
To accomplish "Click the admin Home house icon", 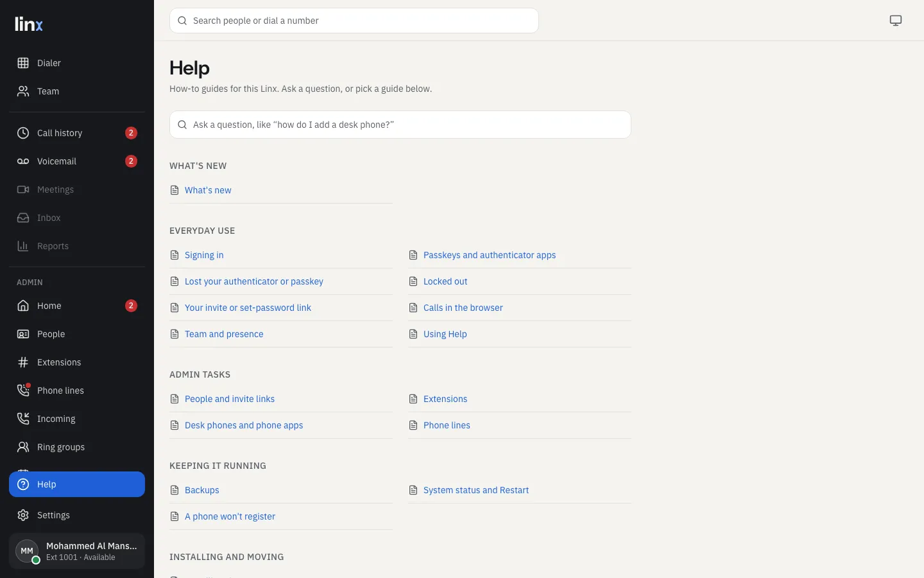I will [x=23, y=306].
